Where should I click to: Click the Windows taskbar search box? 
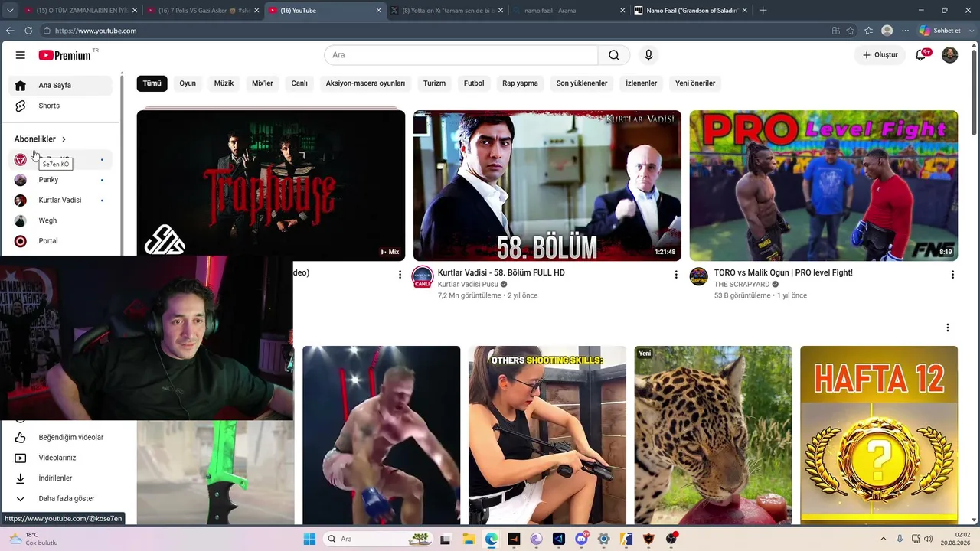tap(378, 539)
